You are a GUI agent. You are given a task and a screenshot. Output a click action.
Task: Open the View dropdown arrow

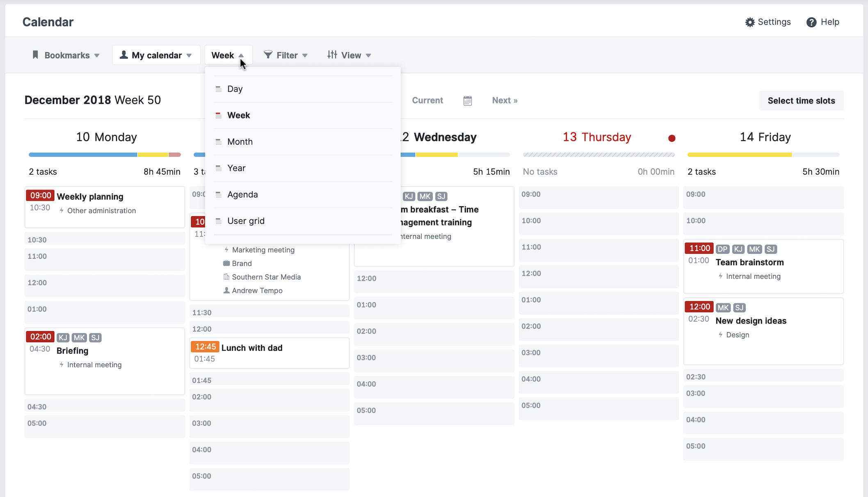tap(368, 55)
